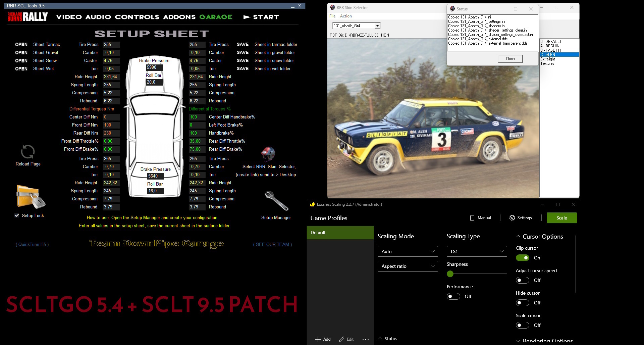Select skin 'C - ALEN' in list

pyautogui.click(x=559, y=55)
